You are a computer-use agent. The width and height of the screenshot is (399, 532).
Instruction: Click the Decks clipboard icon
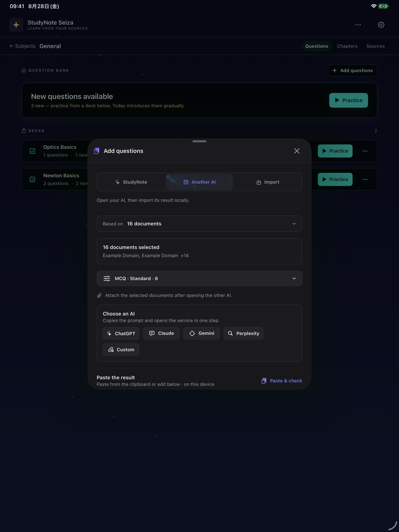(x=24, y=131)
